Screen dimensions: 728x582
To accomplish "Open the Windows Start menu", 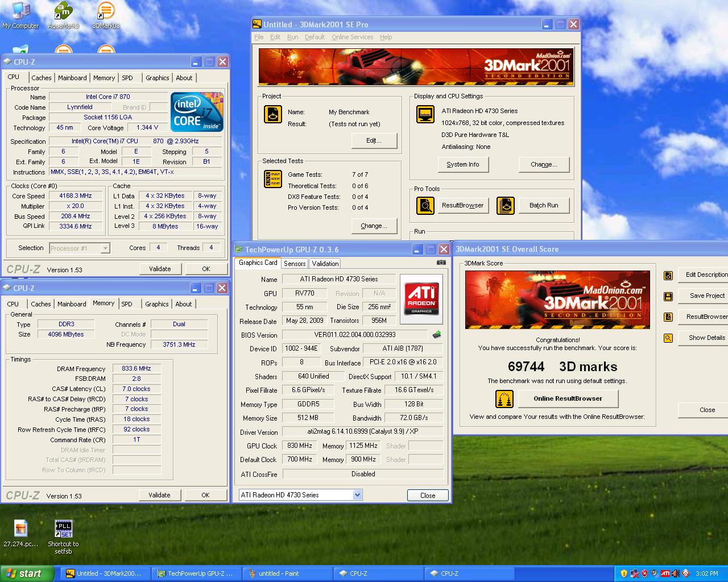I will 27,573.
